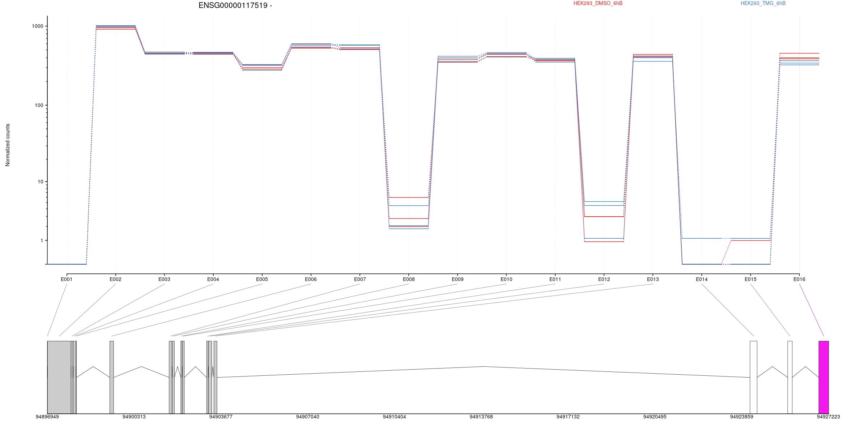Select exon label E009
This screenshot has height=434, width=868.
458,279
